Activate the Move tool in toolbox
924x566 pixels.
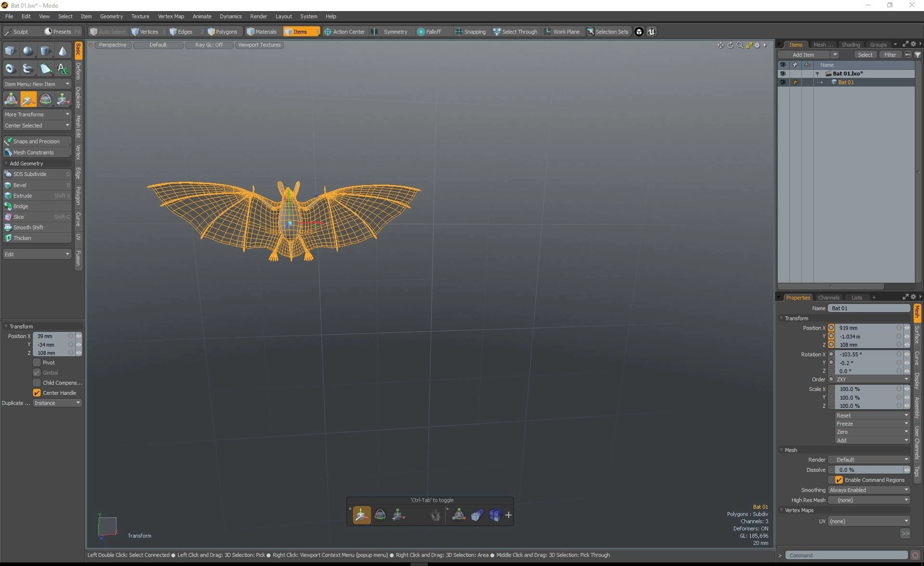(x=28, y=99)
